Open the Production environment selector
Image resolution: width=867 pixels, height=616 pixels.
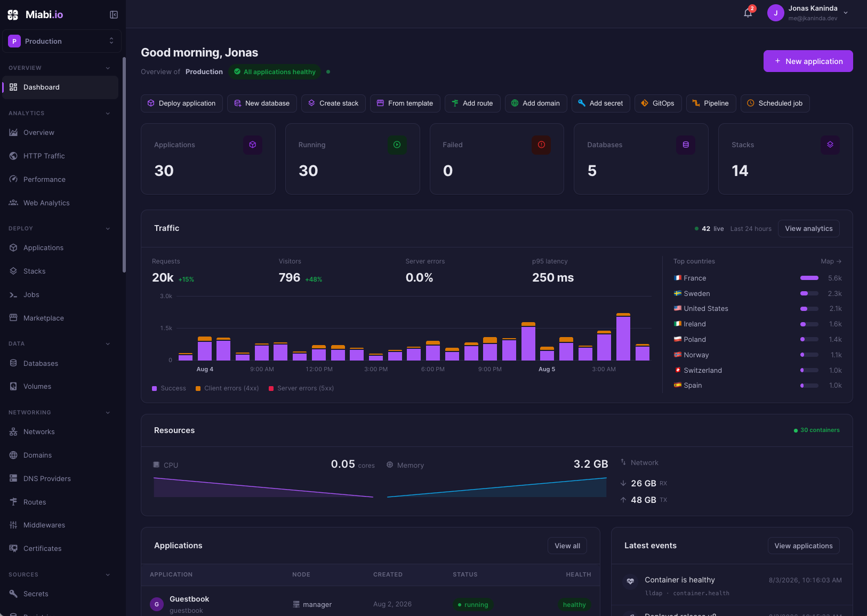(62, 41)
